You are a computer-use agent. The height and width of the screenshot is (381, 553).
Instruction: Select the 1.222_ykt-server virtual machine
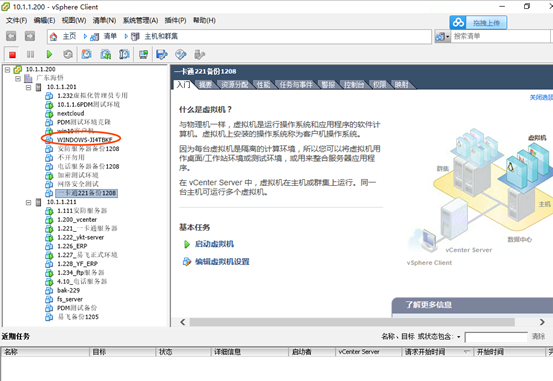click(x=80, y=237)
